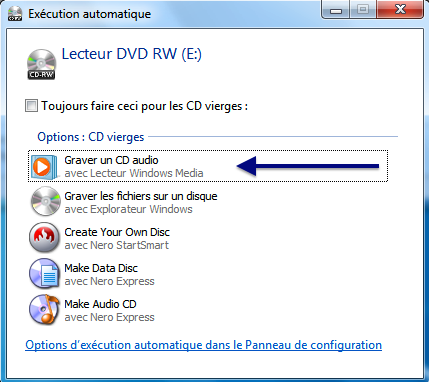The height and width of the screenshot is (382, 429).
Task: Choose Graver les fichiers sur un disque
Action: point(208,202)
